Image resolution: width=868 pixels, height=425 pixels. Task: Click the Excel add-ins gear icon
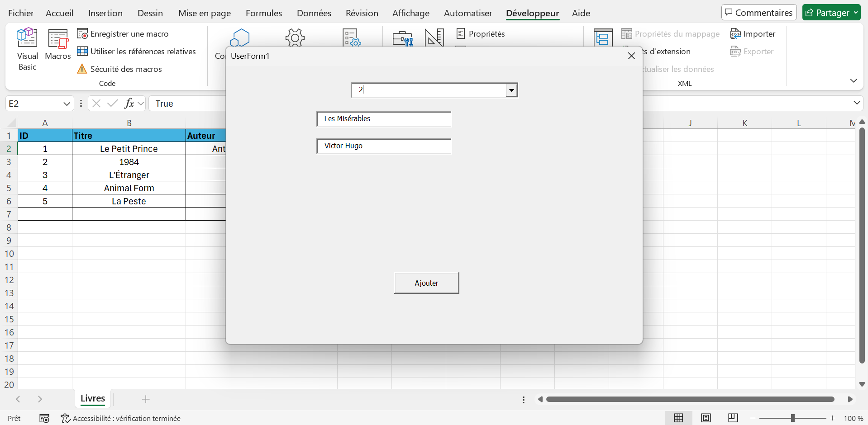pos(295,37)
